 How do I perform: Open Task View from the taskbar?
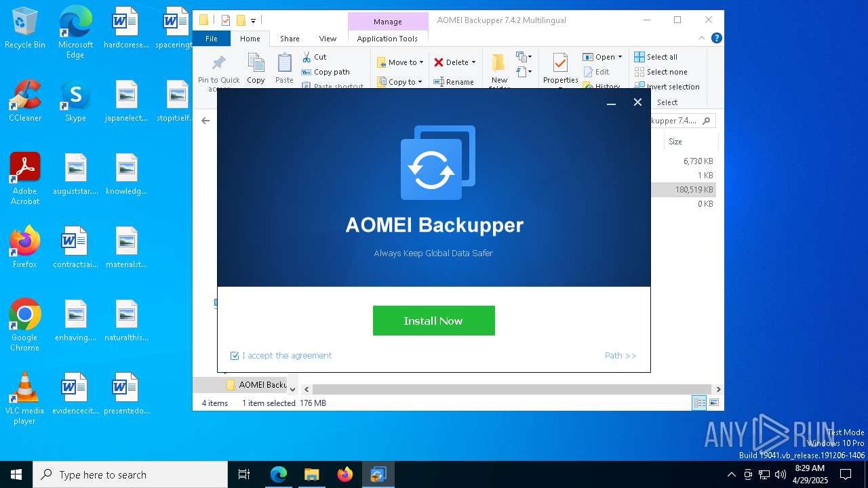tap(244, 474)
